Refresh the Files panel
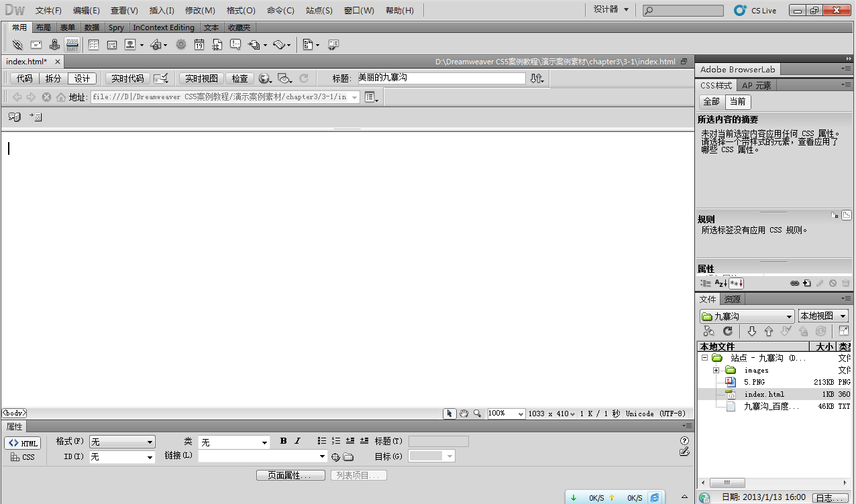Viewport: 856px width, 504px height. pos(727,331)
